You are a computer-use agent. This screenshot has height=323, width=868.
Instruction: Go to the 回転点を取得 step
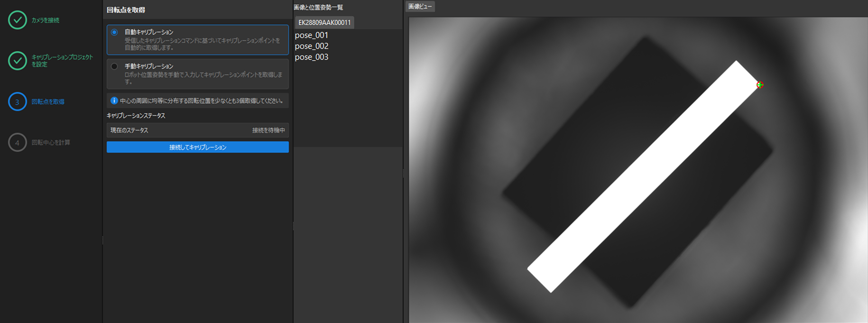click(x=48, y=102)
